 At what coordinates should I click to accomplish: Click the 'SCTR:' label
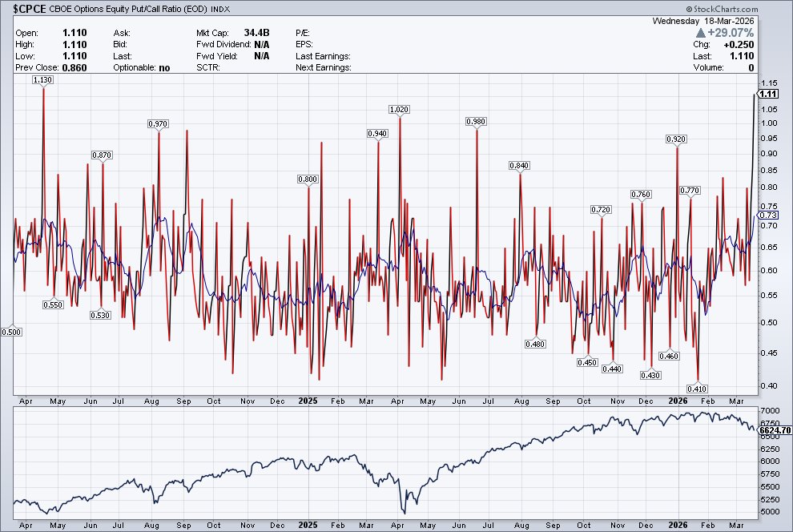(x=207, y=68)
